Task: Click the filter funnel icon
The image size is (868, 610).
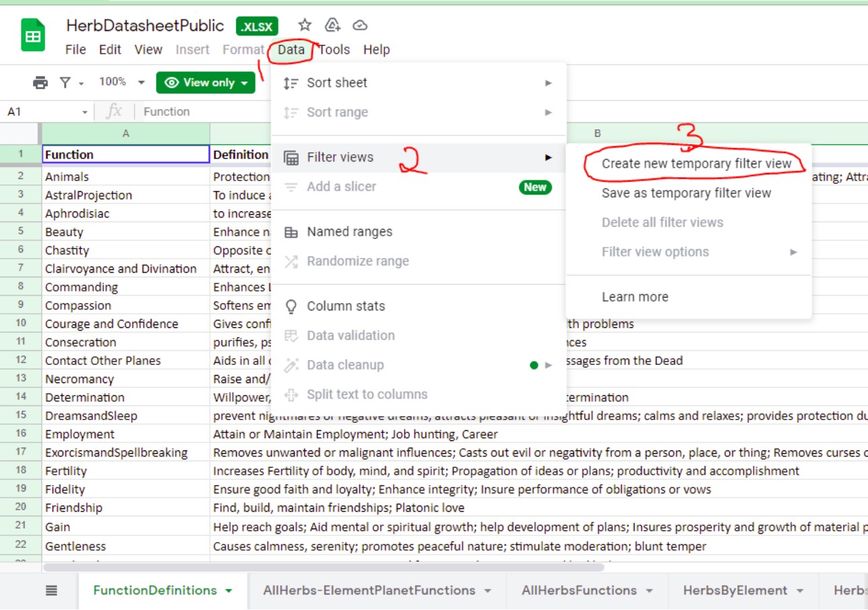Action: pyautogui.click(x=65, y=83)
